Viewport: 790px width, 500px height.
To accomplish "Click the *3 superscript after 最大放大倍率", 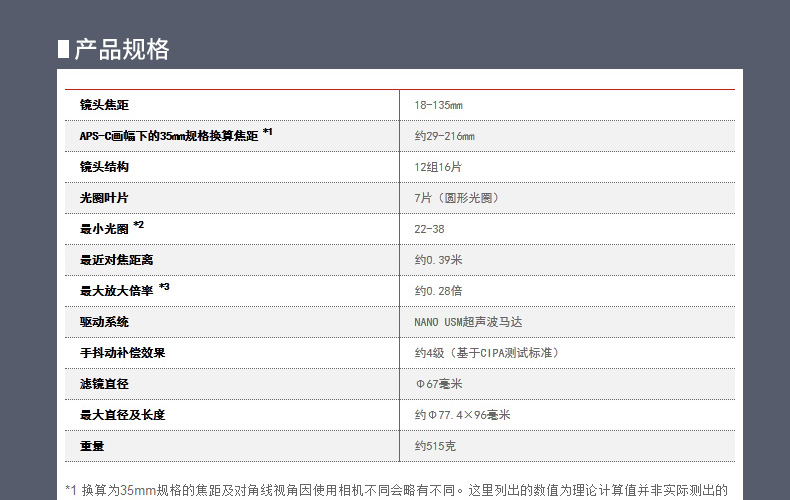I will pyautogui.click(x=164, y=287).
